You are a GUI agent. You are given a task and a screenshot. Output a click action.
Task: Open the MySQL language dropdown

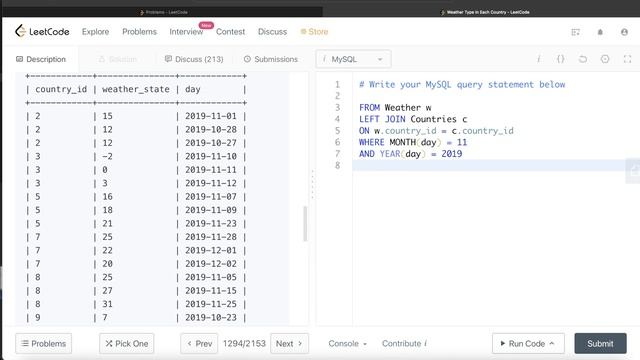point(353,59)
